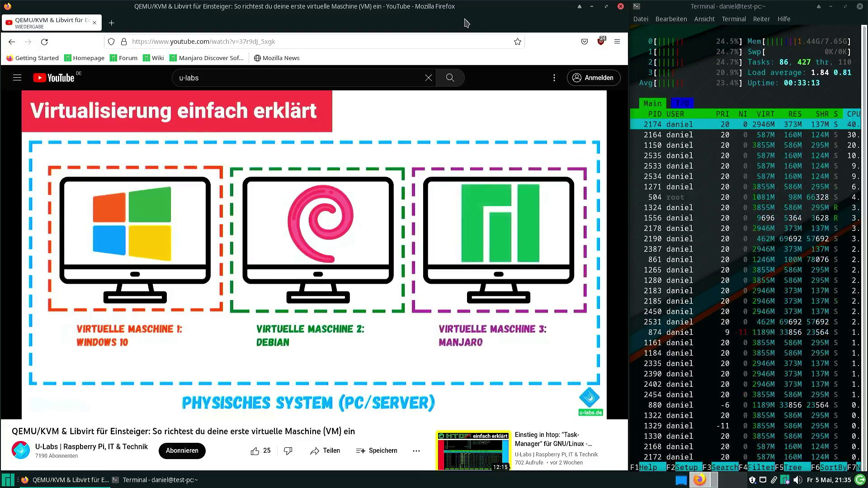Run YouTube search with magnifier button
The width and height of the screenshot is (868, 488).
coord(450,78)
